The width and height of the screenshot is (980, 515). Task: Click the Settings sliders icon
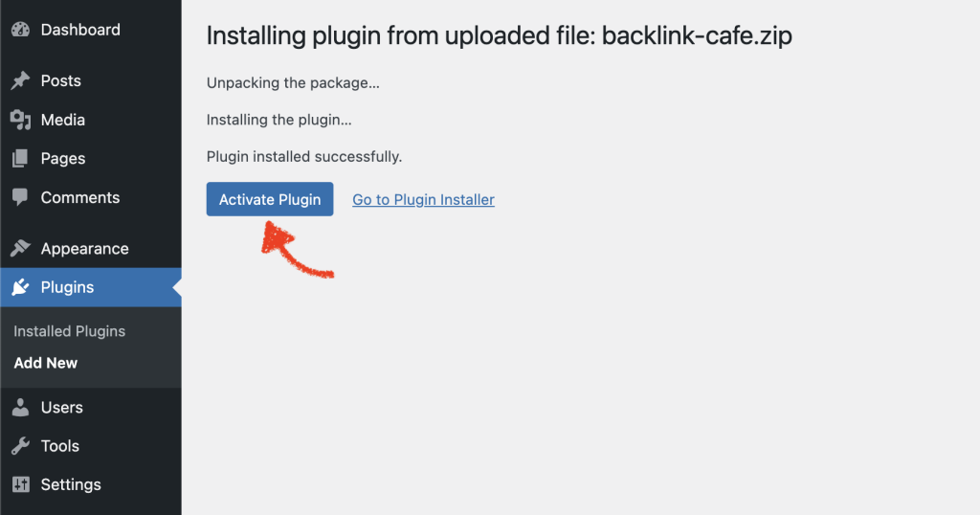(20, 484)
